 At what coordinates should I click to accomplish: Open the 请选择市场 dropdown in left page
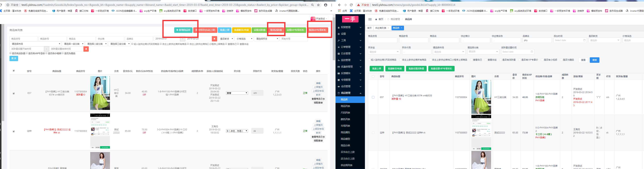tap(35, 44)
